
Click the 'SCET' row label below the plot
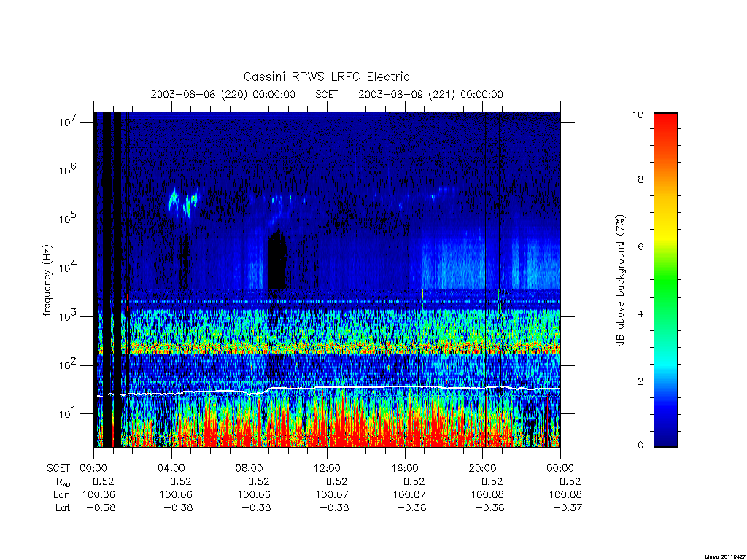[x=58, y=468]
